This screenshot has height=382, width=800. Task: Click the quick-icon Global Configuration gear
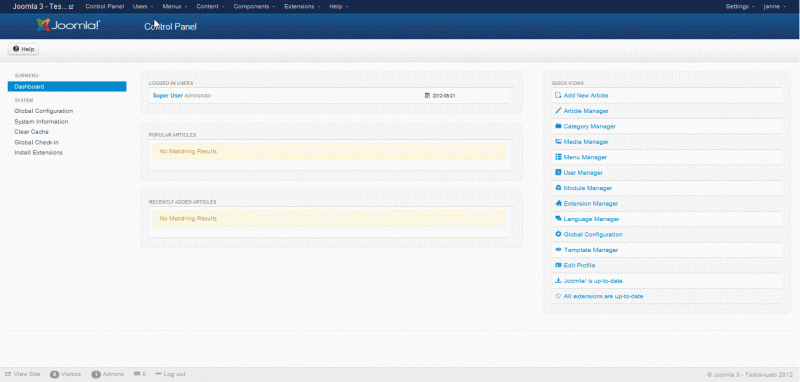pyautogui.click(x=558, y=234)
